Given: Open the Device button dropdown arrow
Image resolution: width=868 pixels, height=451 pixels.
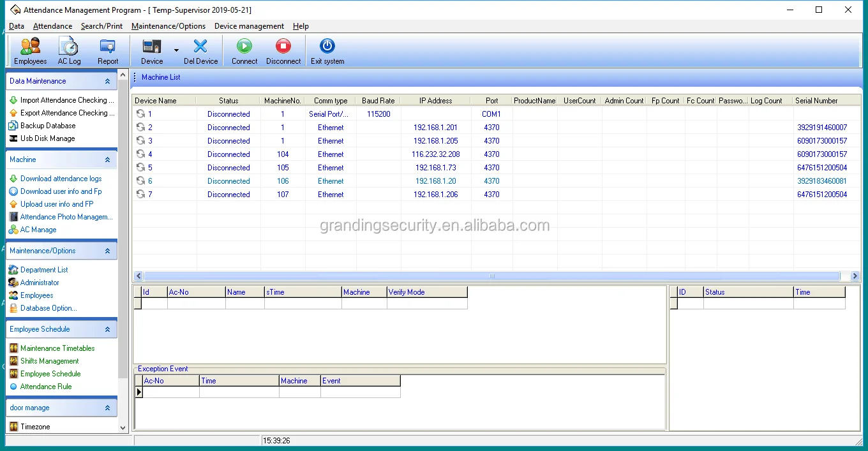Looking at the screenshot, I should pos(176,50).
